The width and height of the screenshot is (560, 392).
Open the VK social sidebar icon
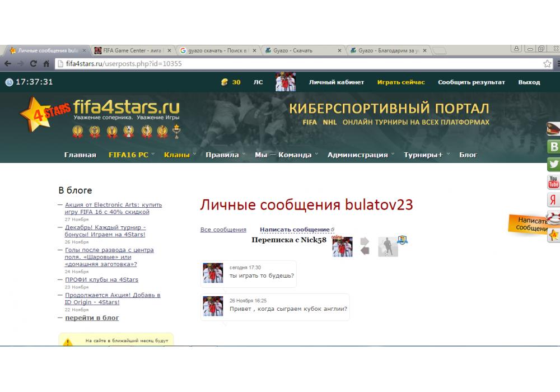pyautogui.click(x=553, y=147)
